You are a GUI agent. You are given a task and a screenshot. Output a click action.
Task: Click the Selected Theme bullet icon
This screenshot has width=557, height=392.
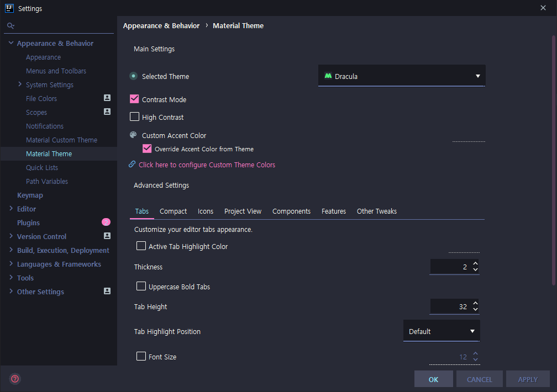click(134, 76)
